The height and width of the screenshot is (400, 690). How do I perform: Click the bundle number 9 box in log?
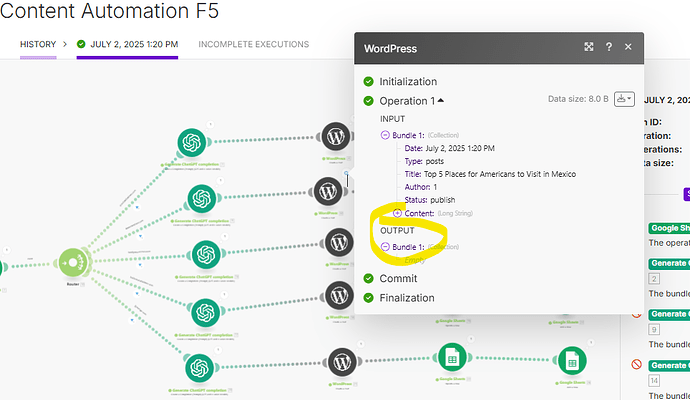pos(654,330)
